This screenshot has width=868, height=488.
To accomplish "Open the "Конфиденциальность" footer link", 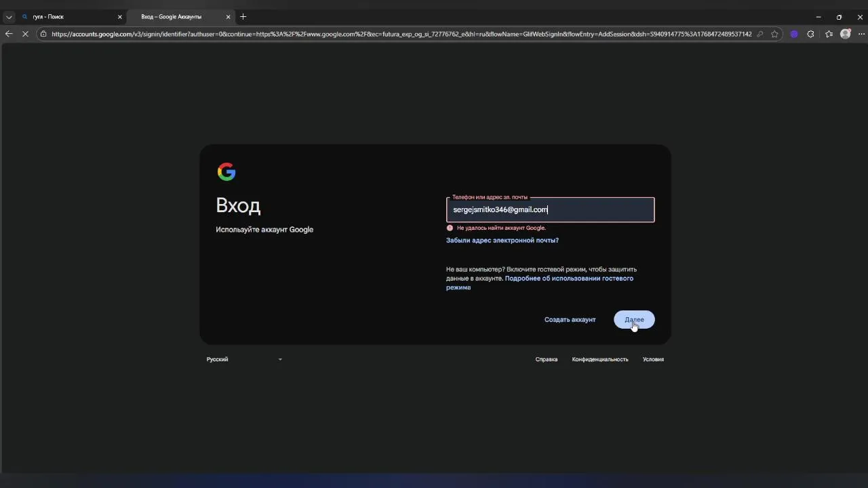I will point(600,359).
